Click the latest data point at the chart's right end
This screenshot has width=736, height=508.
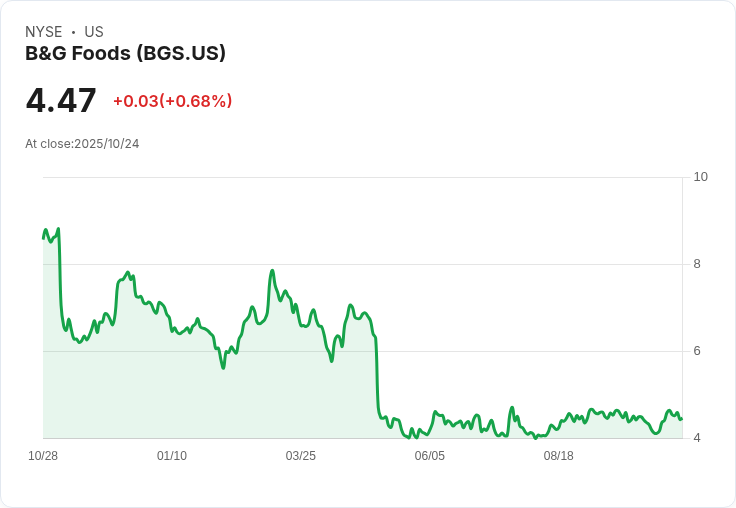click(681, 419)
